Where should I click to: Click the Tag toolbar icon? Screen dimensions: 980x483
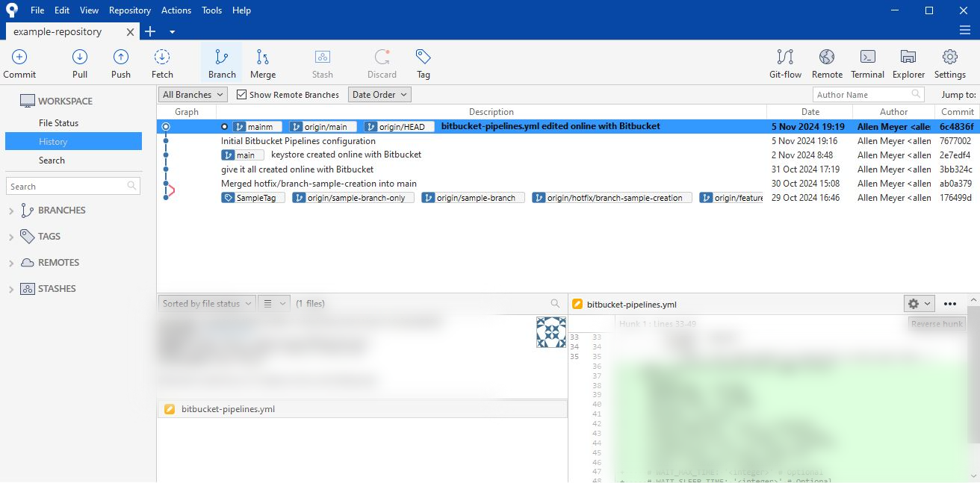coord(424,63)
